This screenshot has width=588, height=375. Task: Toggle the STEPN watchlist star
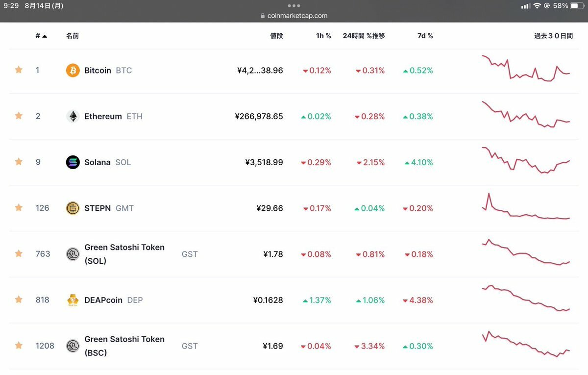coord(19,208)
